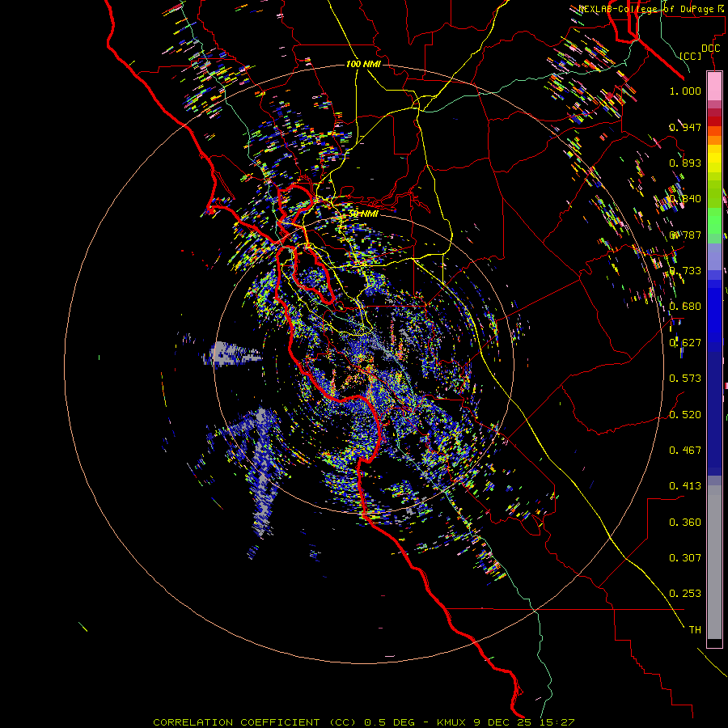The image size is (728, 728).
Task: Click the 0.307 scale value
Action: point(685,558)
